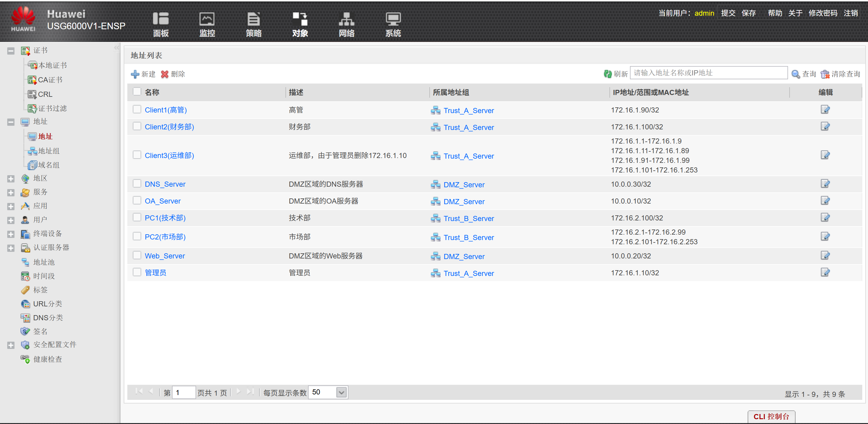Click the 查询 magnifier search icon

coord(795,74)
